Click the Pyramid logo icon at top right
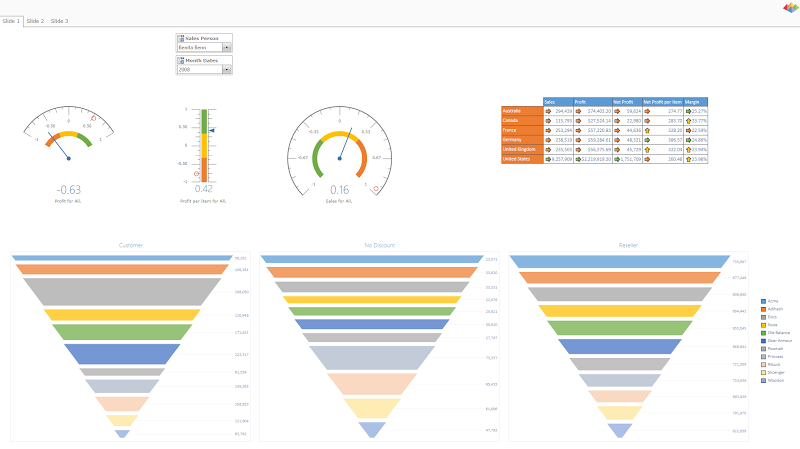Viewport: 800px width, 449px height. (791, 7)
